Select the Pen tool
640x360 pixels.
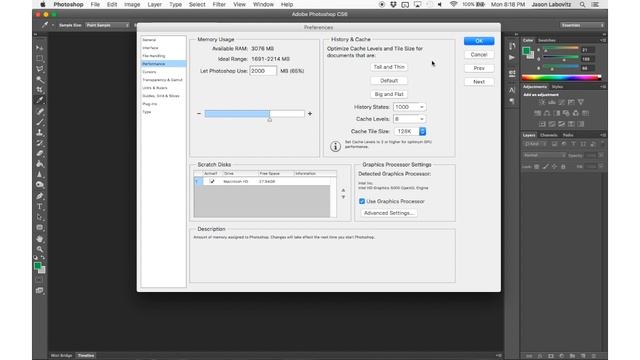(40, 196)
